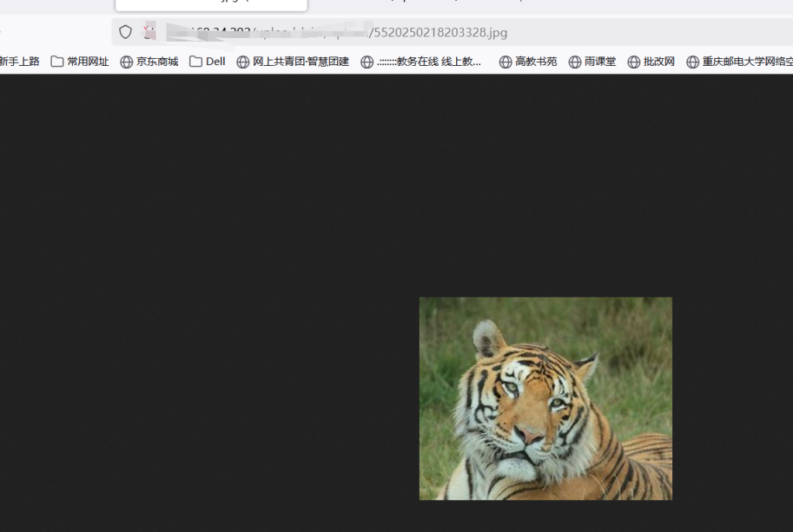Open the 网上共青团·智慧团建 bookmark
Screen dimensions: 793x532
293,62
